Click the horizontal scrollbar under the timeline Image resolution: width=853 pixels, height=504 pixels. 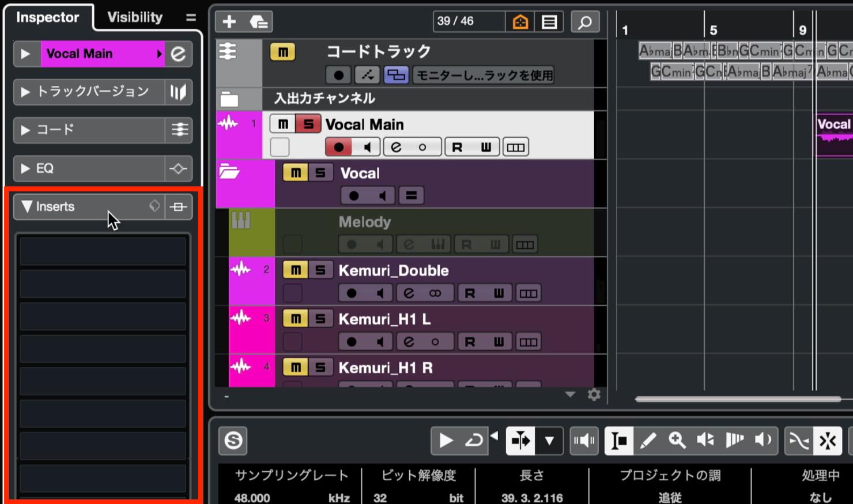(x=738, y=399)
